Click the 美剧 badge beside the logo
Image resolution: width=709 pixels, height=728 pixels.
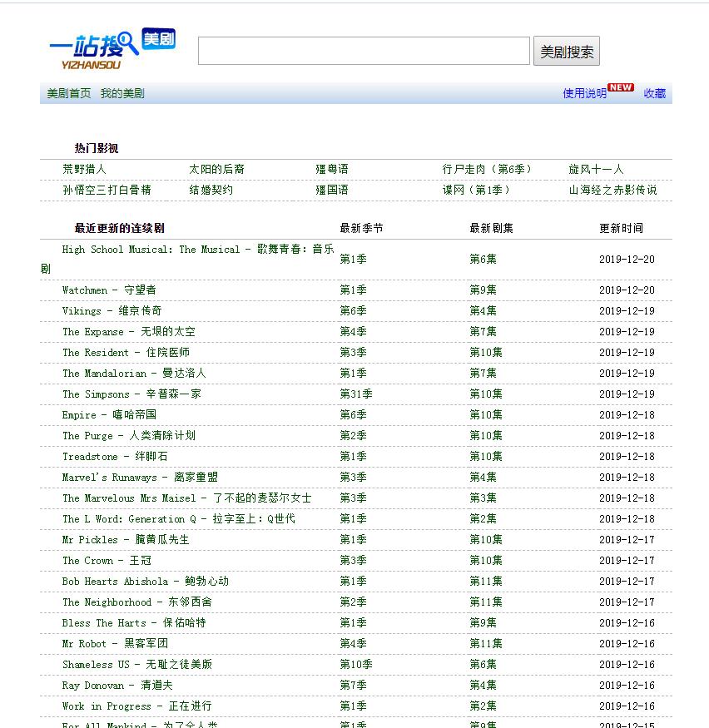[158, 40]
